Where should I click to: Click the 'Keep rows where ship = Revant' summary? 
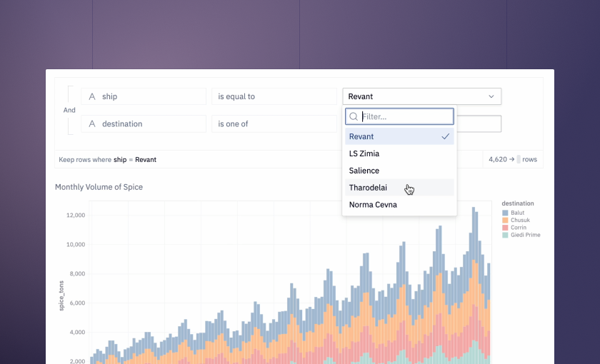(x=108, y=160)
